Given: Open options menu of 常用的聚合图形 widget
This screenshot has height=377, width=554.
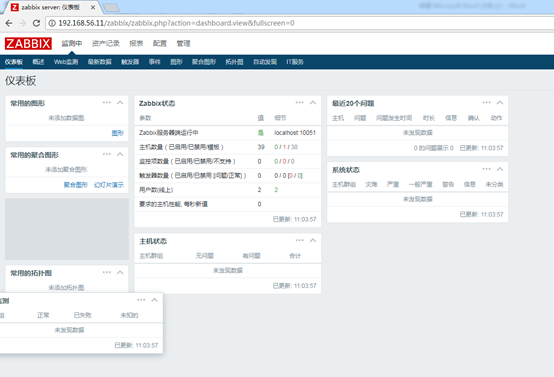Looking at the screenshot, I should pos(107,154).
